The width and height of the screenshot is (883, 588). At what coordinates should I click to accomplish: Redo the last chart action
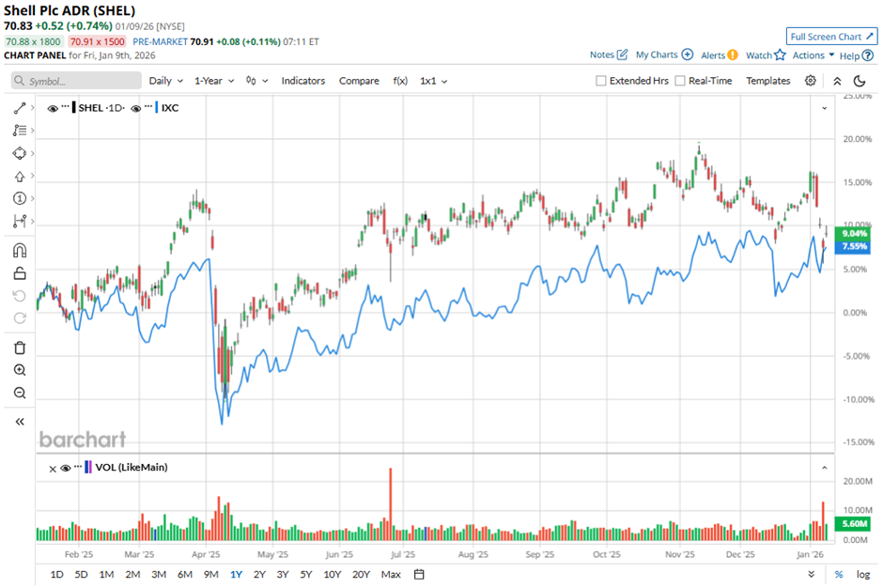(x=19, y=318)
